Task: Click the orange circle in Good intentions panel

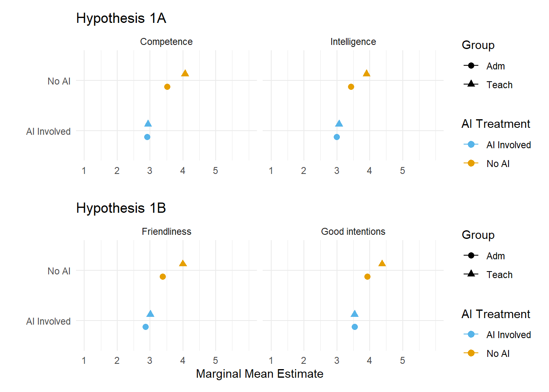Action: pos(367,276)
